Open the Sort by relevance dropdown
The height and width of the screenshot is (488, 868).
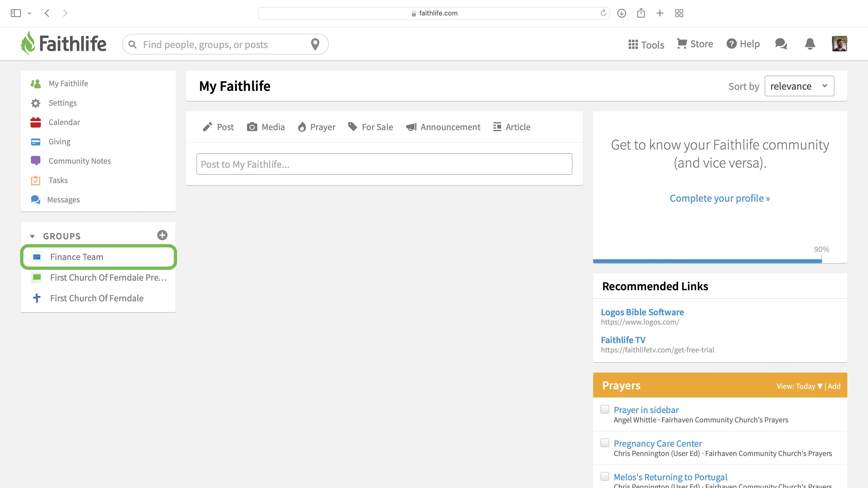pos(799,86)
